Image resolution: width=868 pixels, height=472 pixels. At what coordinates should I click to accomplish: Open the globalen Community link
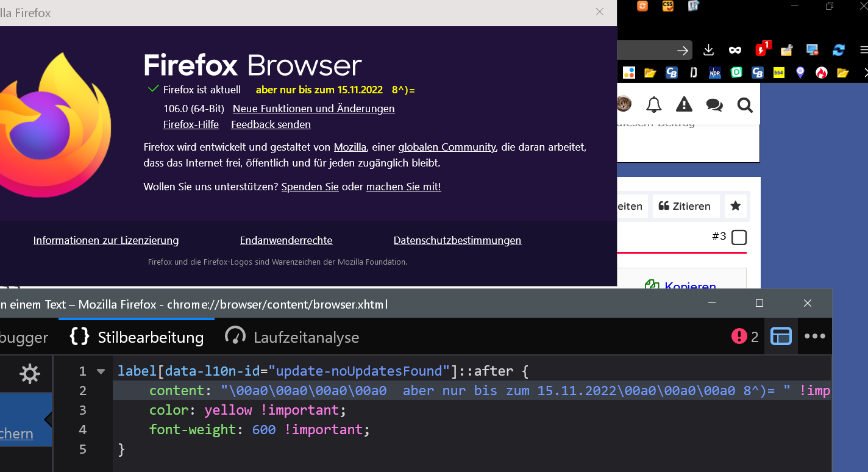[x=447, y=147]
